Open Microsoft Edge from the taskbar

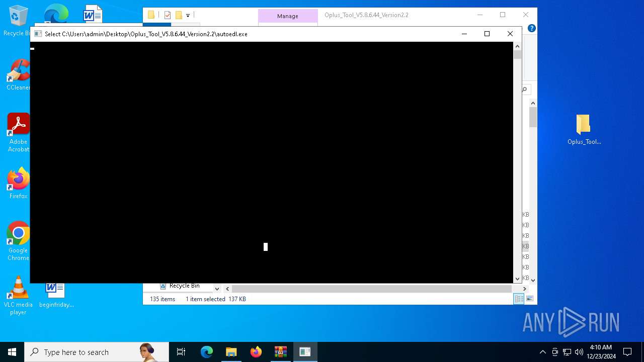[x=207, y=352]
